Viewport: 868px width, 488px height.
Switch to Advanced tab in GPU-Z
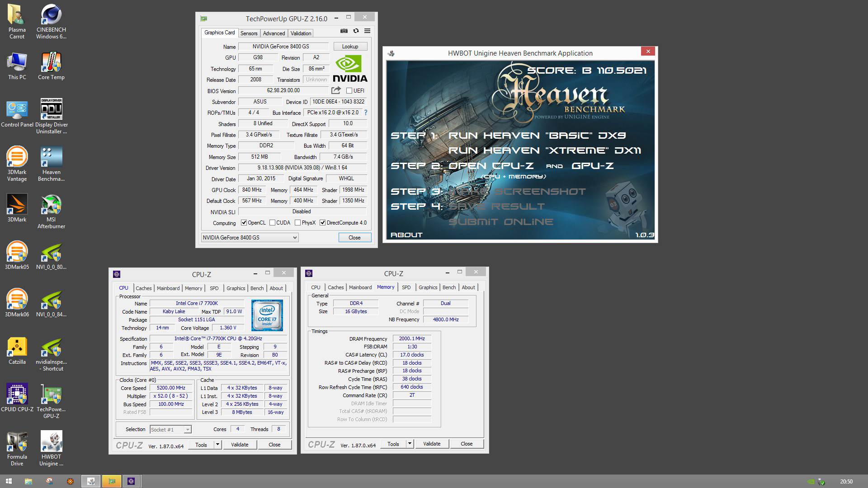tap(274, 33)
